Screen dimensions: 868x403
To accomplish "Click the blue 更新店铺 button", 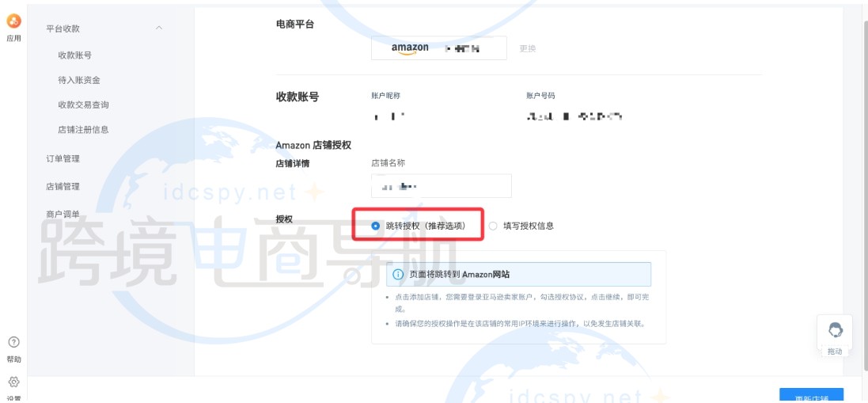I will (812, 396).
